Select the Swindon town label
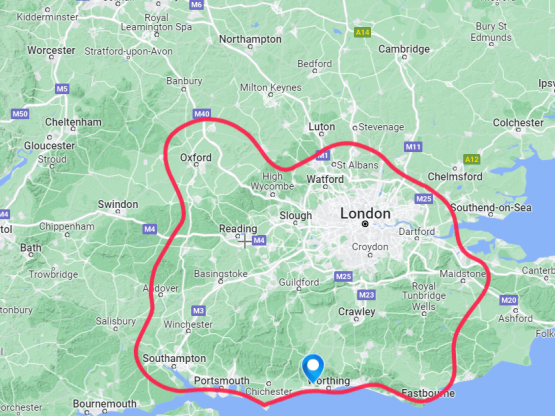This screenshot has height=416, width=555. 118,204
